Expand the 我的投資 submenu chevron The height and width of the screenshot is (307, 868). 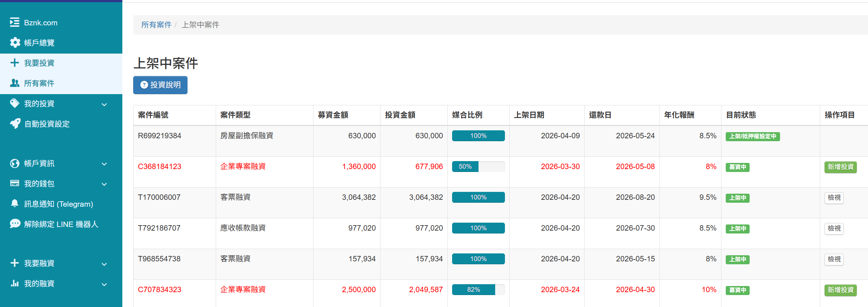click(104, 105)
